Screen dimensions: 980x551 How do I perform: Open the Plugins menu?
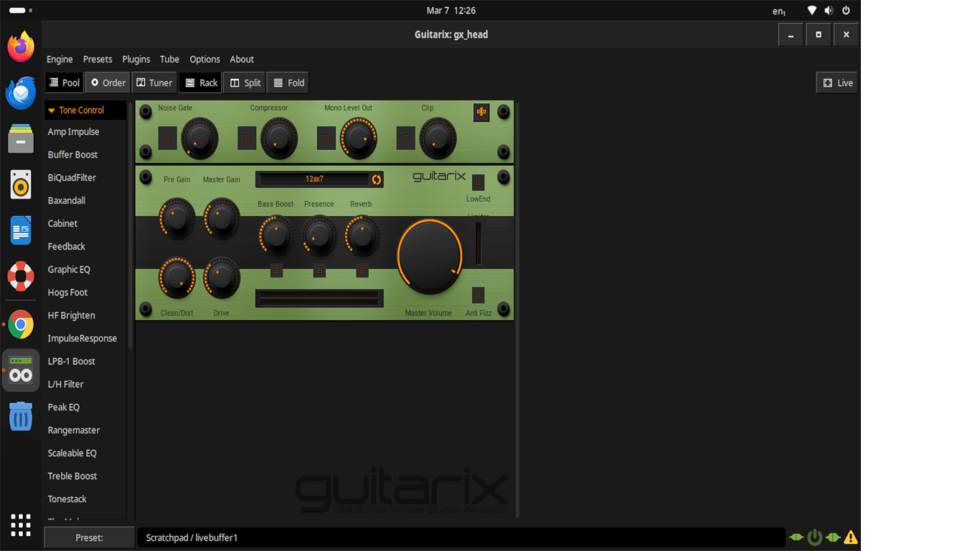[136, 59]
